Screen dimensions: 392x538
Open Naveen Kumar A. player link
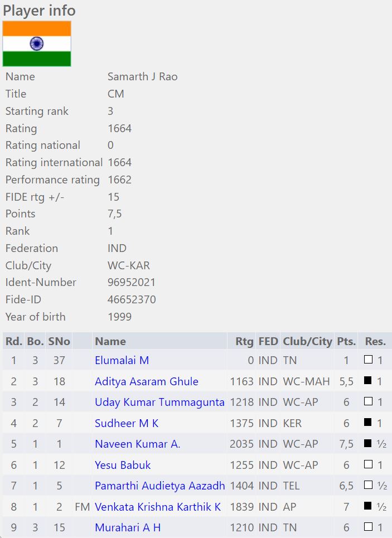point(137,444)
